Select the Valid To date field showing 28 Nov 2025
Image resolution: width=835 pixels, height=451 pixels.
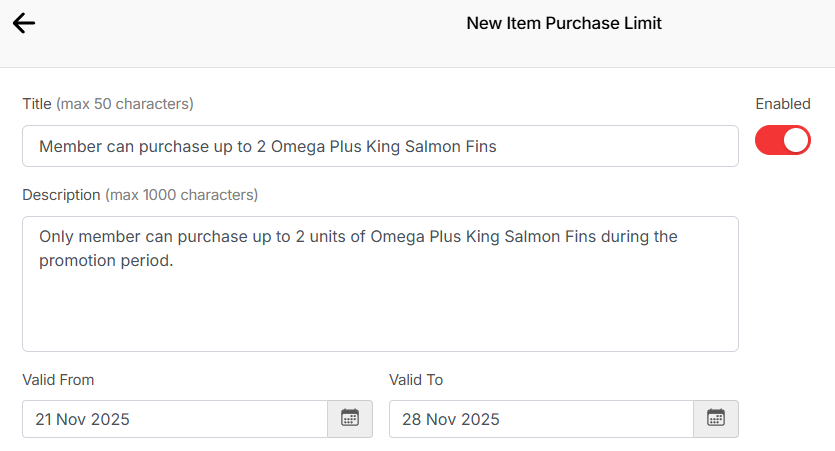[540, 419]
